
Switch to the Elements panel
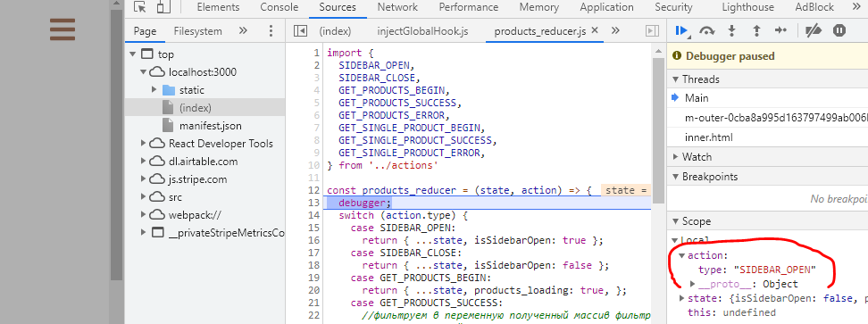click(218, 7)
